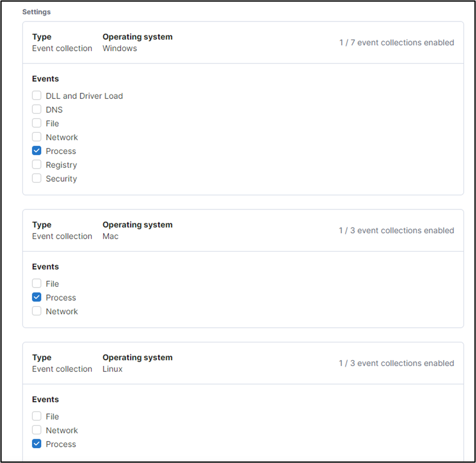Enable the Registry event collection
Screen dimensions: 476x463
[x=36, y=164]
